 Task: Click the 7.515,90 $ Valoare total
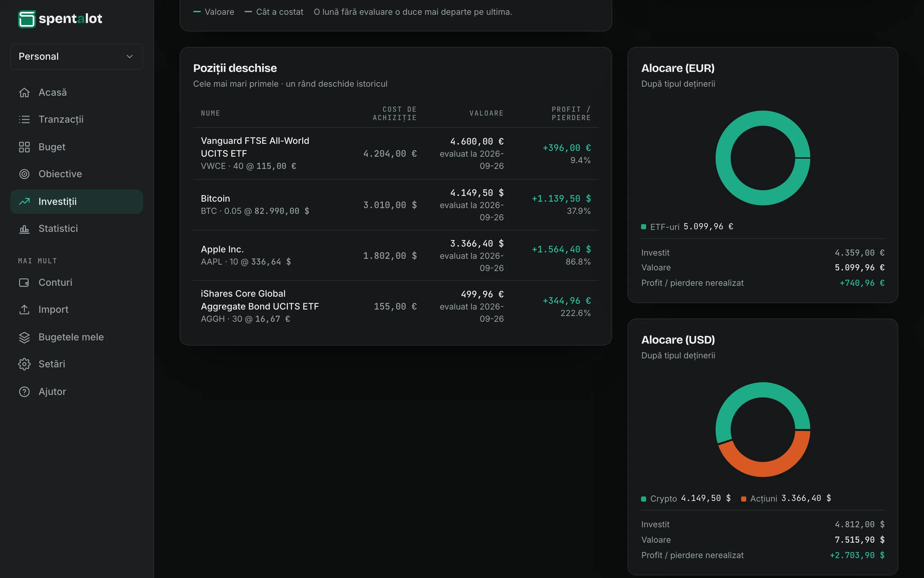tap(860, 540)
